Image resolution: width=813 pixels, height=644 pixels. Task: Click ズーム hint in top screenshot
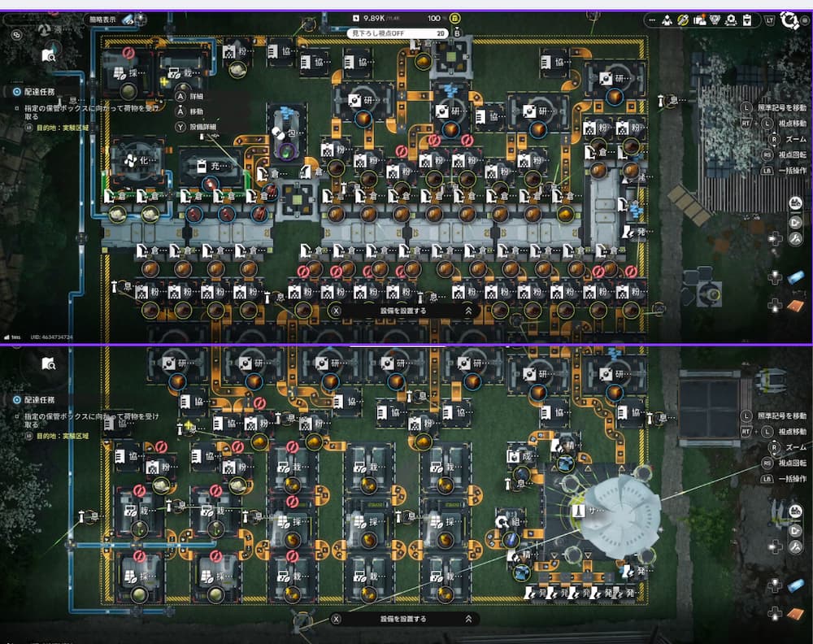click(x=788, y=140)
